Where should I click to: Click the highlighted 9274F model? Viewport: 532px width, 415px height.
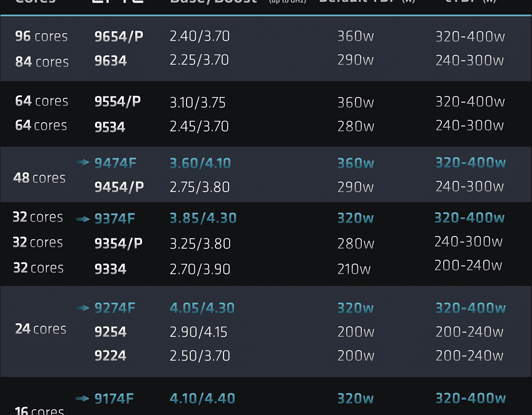[115, 308]
